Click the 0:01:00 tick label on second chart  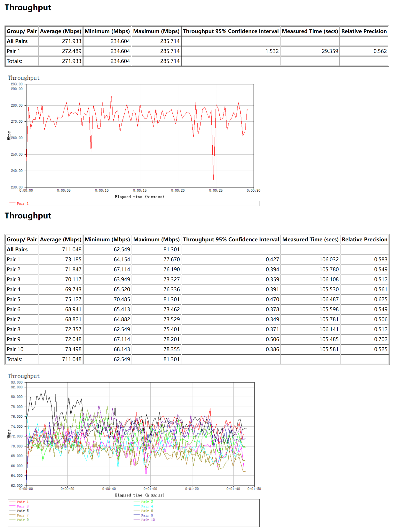point(150,489)
